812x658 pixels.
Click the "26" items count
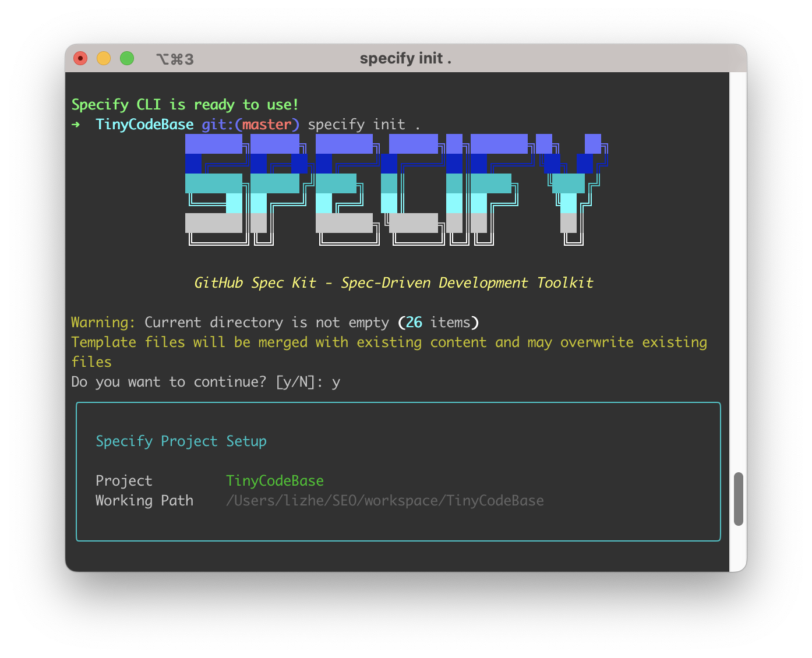pos(414,323)
